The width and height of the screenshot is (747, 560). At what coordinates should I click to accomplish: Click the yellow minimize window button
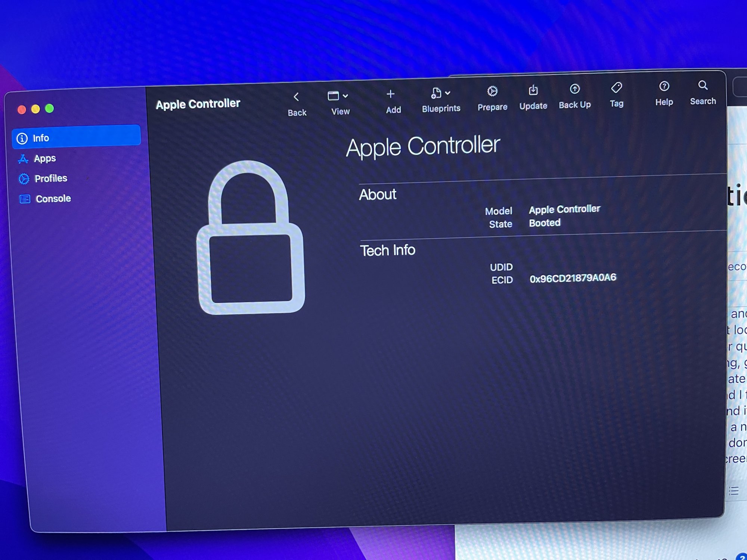(x=35, y=109)
